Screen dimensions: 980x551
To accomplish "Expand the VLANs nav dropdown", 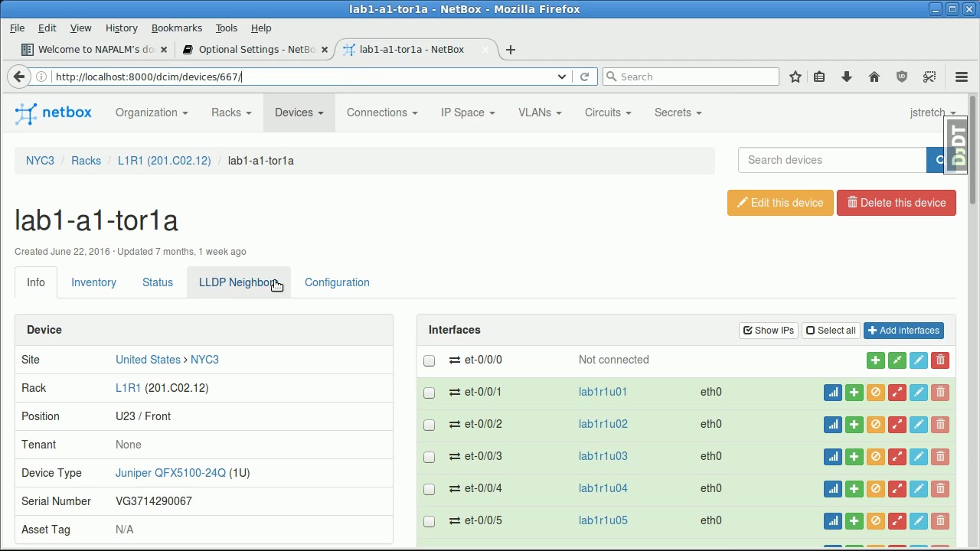I will click(540, 112).
